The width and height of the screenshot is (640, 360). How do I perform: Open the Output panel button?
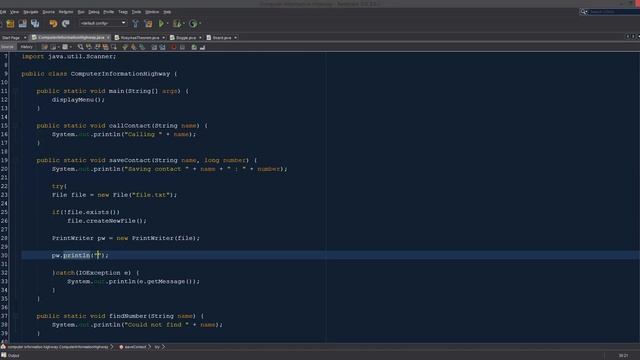[x=10, y=356]
